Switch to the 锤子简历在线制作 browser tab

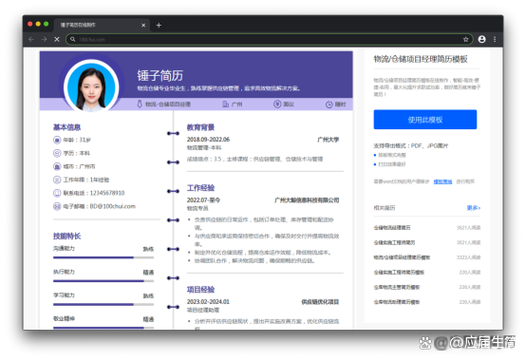point(101,25)
